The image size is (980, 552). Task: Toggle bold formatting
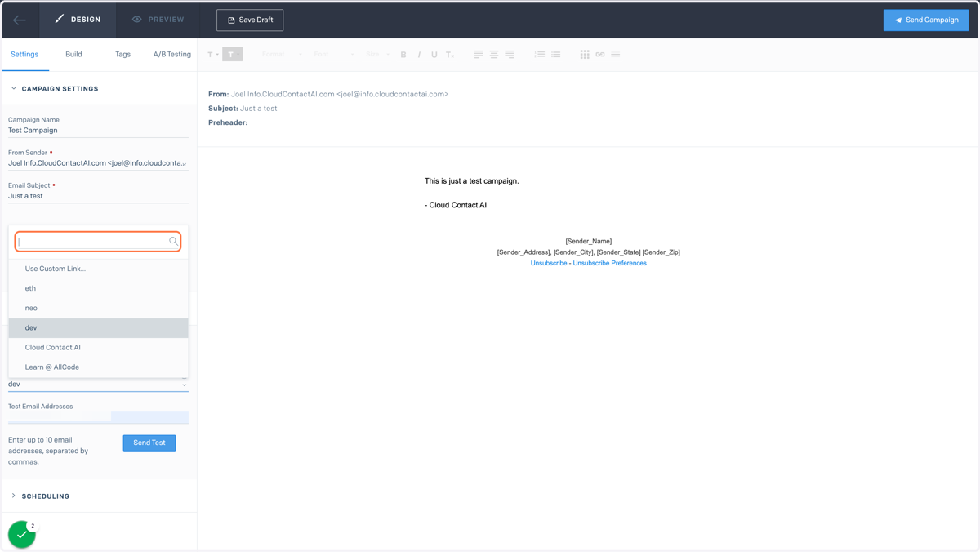(x=403, y=55)
